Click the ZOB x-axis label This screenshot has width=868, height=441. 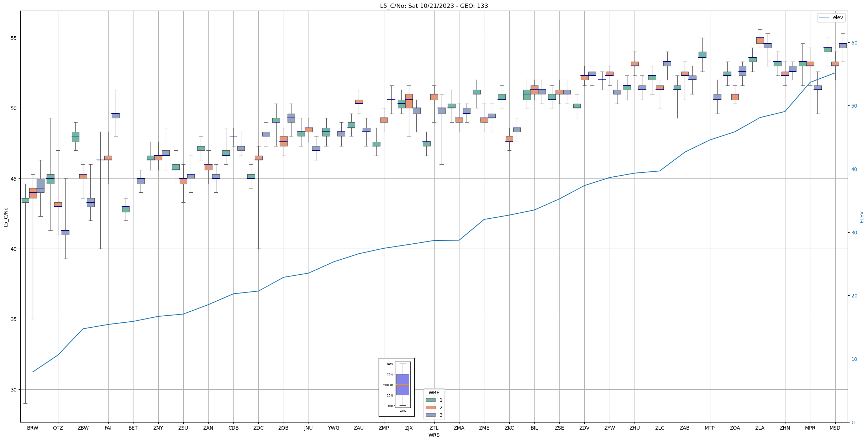point(283,428)
